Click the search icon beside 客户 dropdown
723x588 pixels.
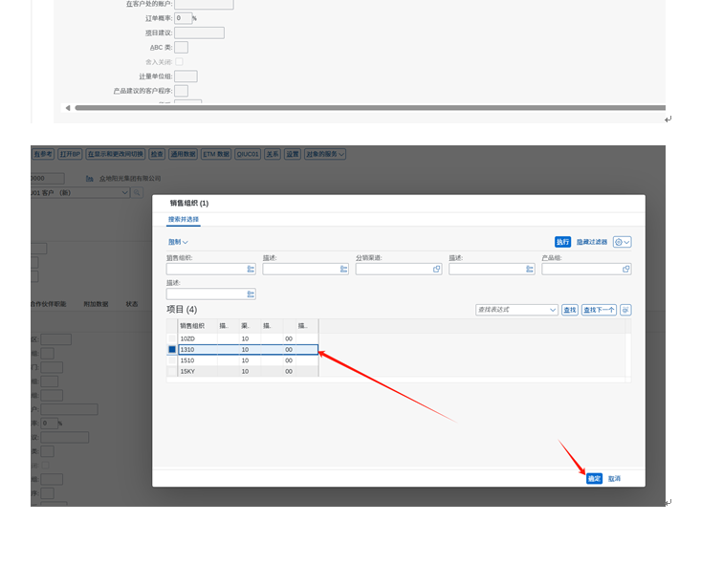138,193
